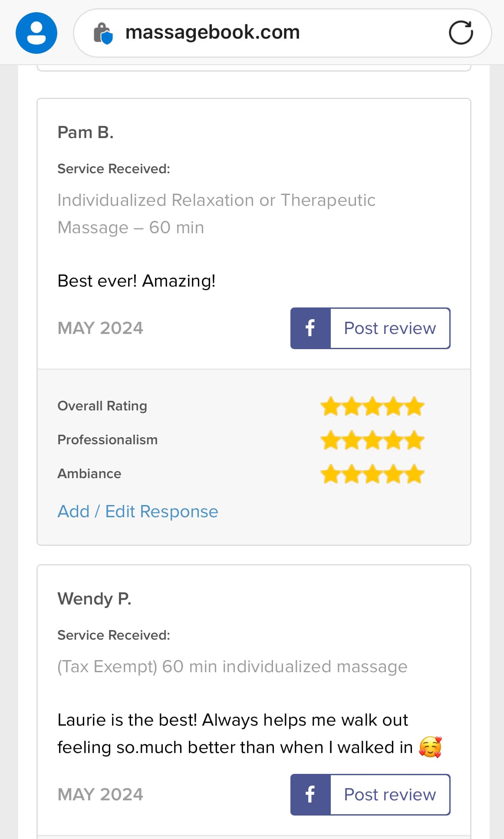
Task: Open site privacy shield icon
Action: [103, 33]
